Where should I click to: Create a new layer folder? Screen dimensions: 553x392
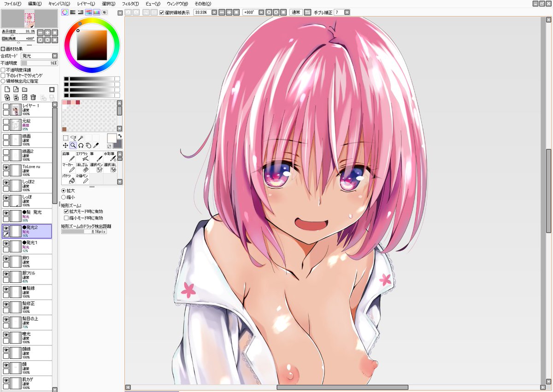pos(24,89)
